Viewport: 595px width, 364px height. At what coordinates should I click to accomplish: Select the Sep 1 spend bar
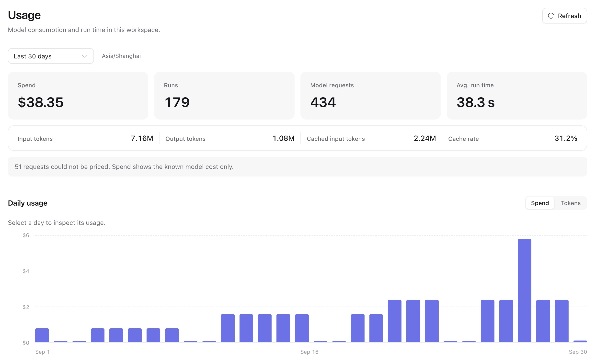point(42,335)
